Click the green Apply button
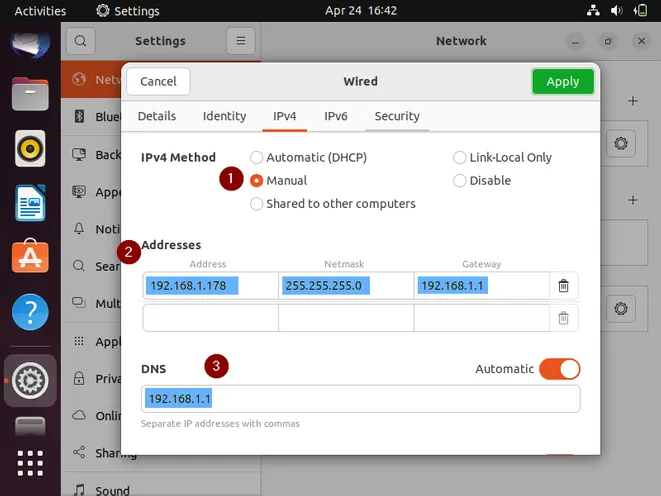Screen dimensions: 661x496 (562, 81)
